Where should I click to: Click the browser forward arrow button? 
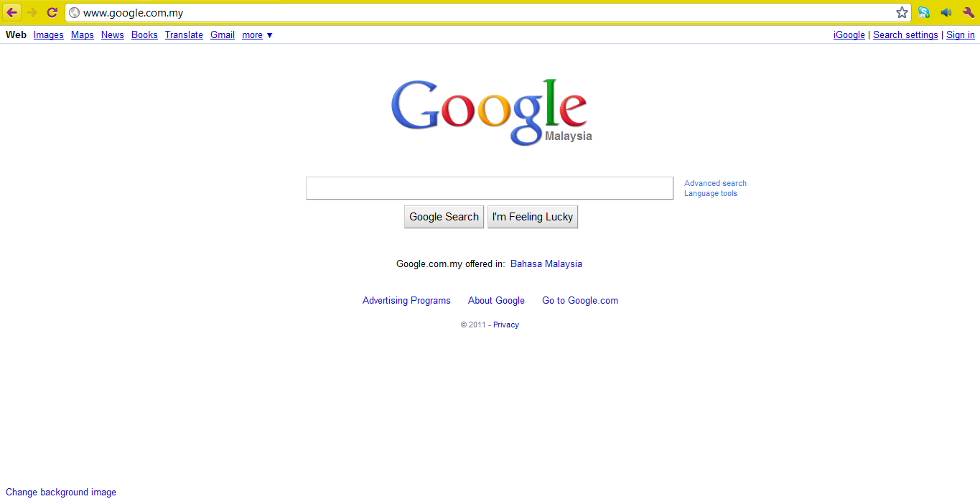[x=32, y=12]
